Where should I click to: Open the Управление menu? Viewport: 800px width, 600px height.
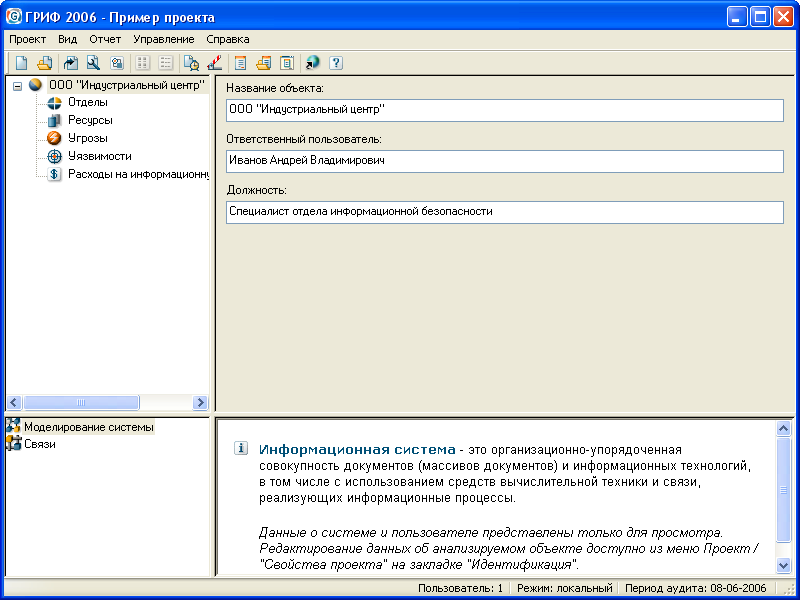pyautogui.click(x=164, y=39)
